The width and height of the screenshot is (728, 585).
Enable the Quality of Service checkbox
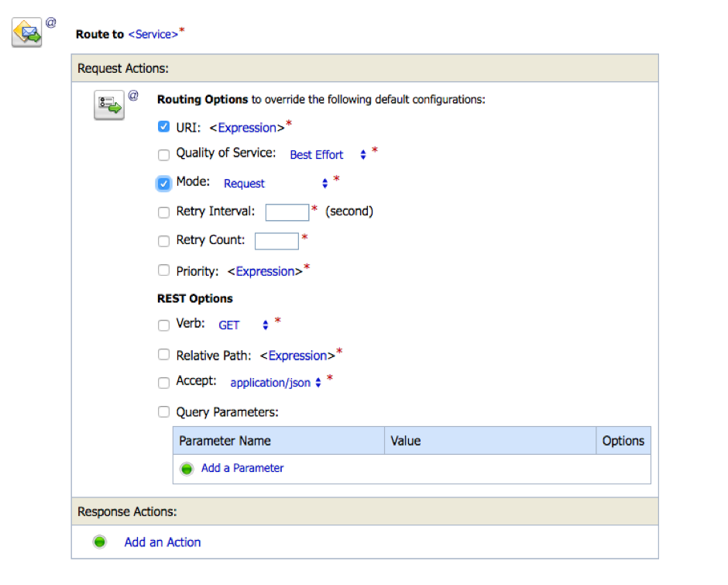(163, 155)
